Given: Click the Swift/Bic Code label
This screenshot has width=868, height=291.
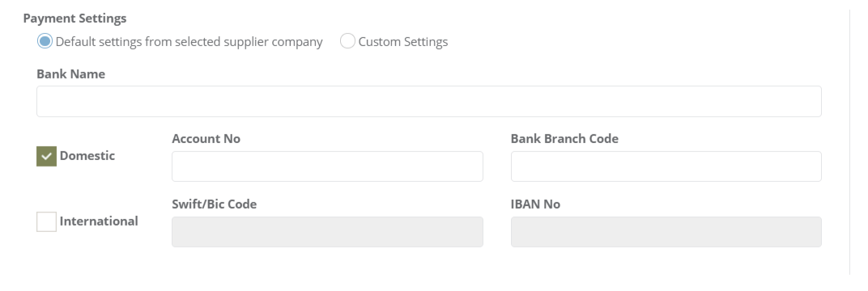Looking at the screenshot, I should point(215,205).
